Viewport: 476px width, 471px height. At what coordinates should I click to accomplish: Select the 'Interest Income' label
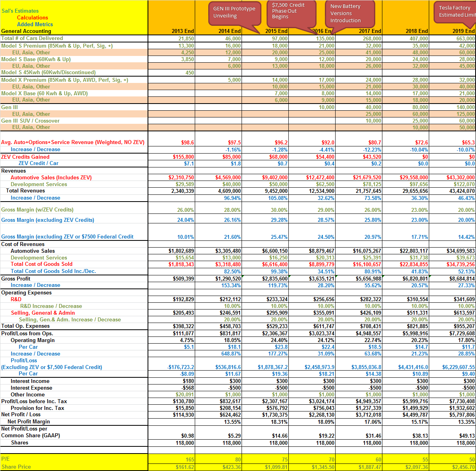pyautogui.click(x=30, y=381)
